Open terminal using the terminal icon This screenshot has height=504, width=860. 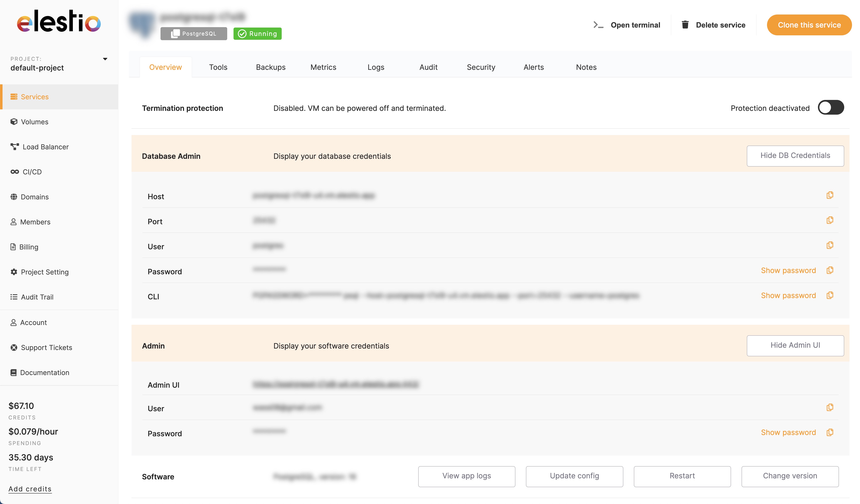click(598, 25)
